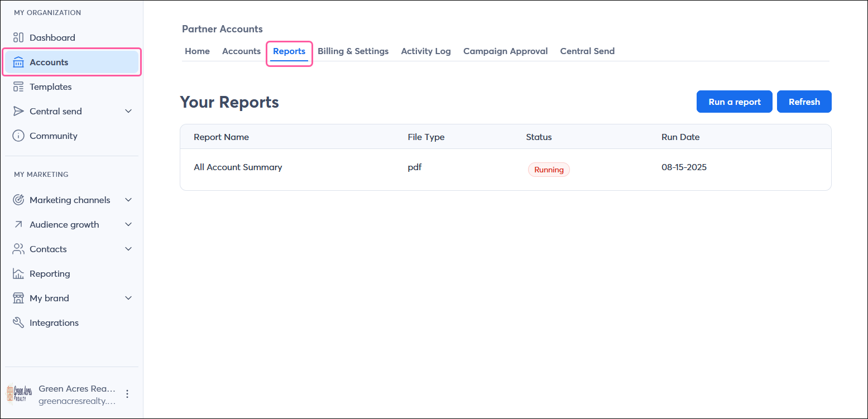Image resolution: width=868 pixels, height=419 pixels.
Task: Expand the Marketing channels chevron
Action: (x=128, y=200)
